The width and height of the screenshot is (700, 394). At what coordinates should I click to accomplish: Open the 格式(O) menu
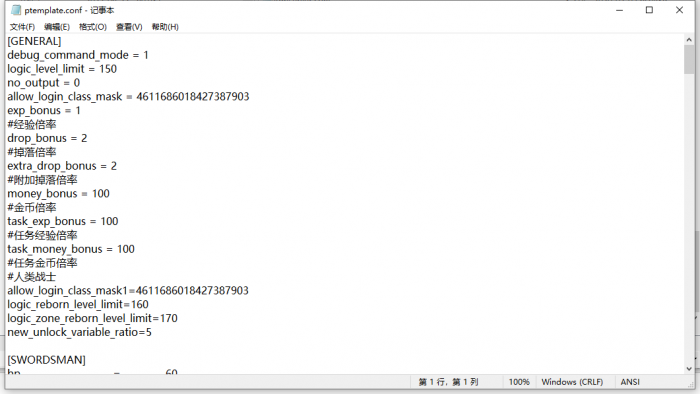pos(93,27)
